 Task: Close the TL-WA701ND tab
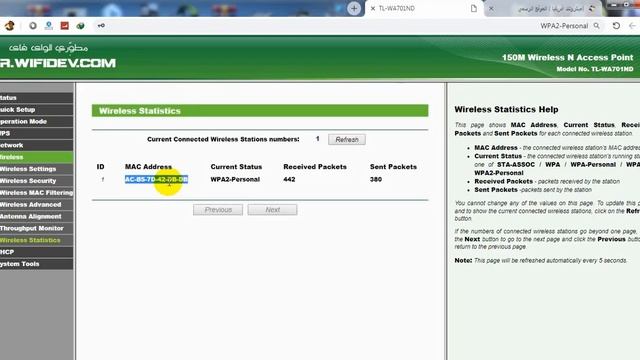point(373,8)
